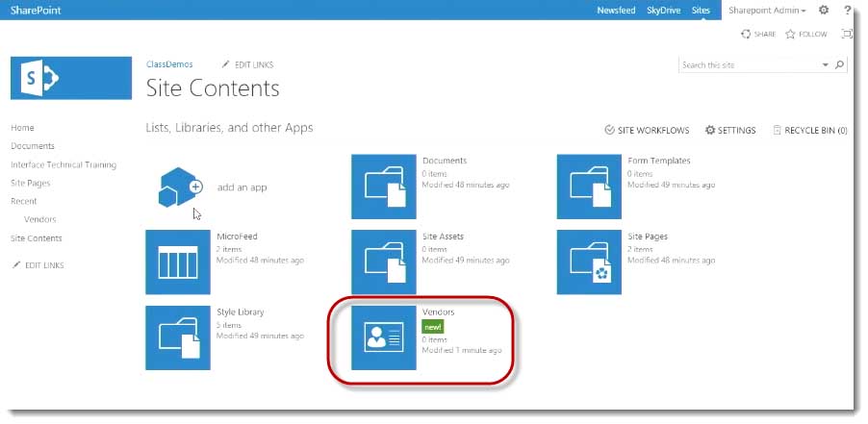868x424 pixels.
Task: Click the Settings gear beside SETTINGS
Action: pos(710,130)
